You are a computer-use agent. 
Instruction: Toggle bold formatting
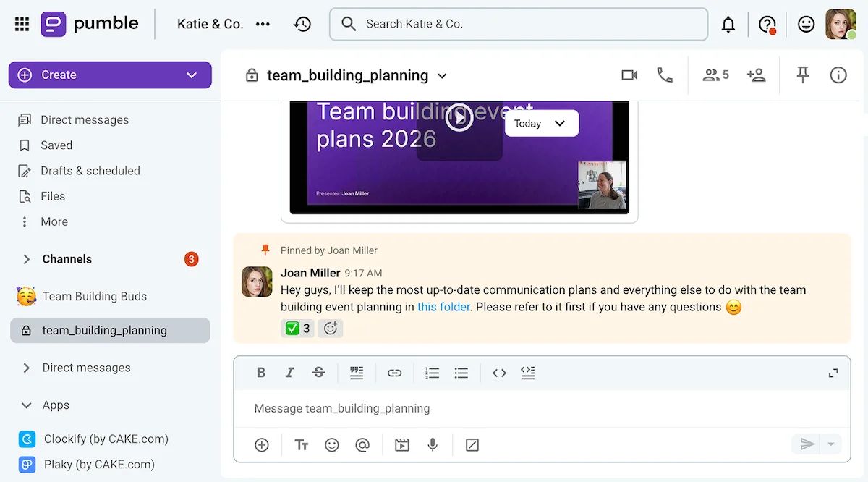[261, 373]
